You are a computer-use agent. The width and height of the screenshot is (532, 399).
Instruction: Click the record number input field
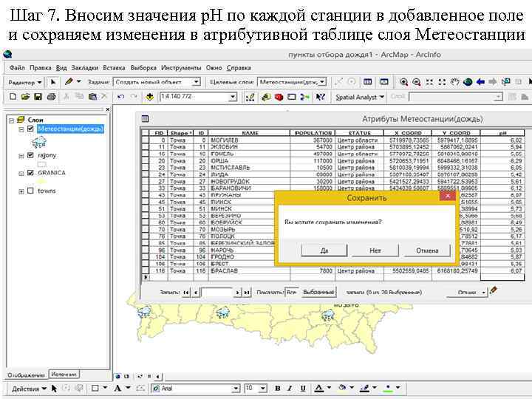click(216, 292)
